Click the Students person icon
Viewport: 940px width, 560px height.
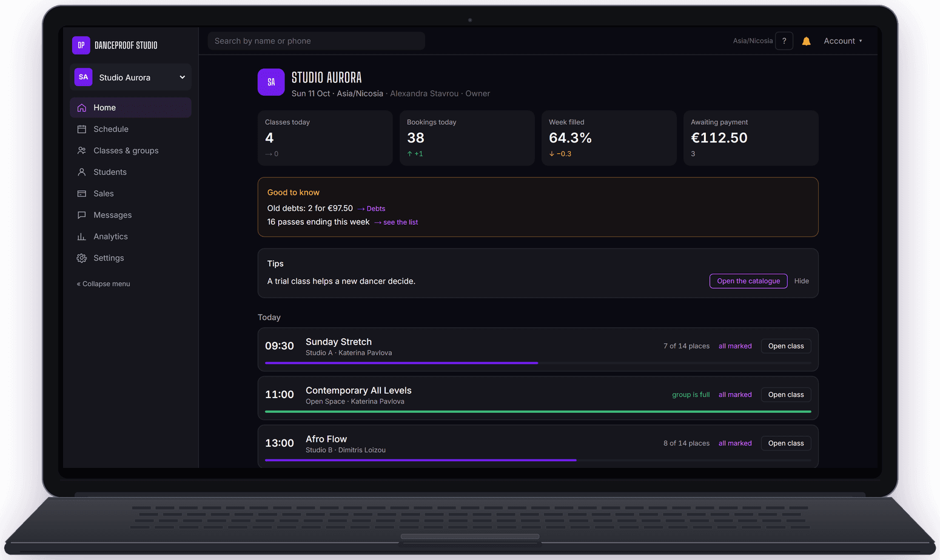[x=82, y=172]
